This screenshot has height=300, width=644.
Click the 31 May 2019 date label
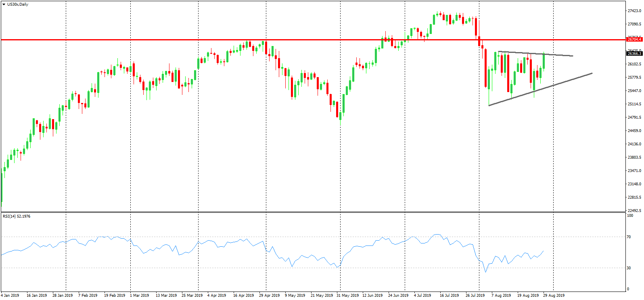tap(347, 296)
